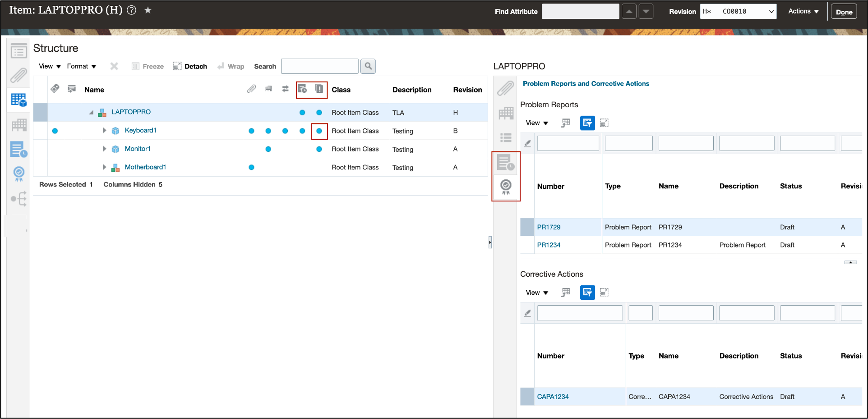
Task: Open View menu in Corrective Actions
Action: [x=537, y=292]
